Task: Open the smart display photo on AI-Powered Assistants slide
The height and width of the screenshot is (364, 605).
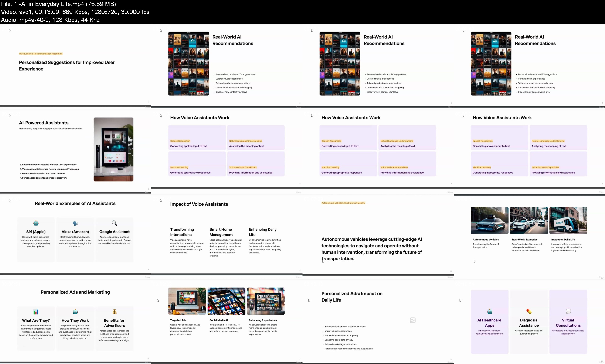Action: (113, 149)
